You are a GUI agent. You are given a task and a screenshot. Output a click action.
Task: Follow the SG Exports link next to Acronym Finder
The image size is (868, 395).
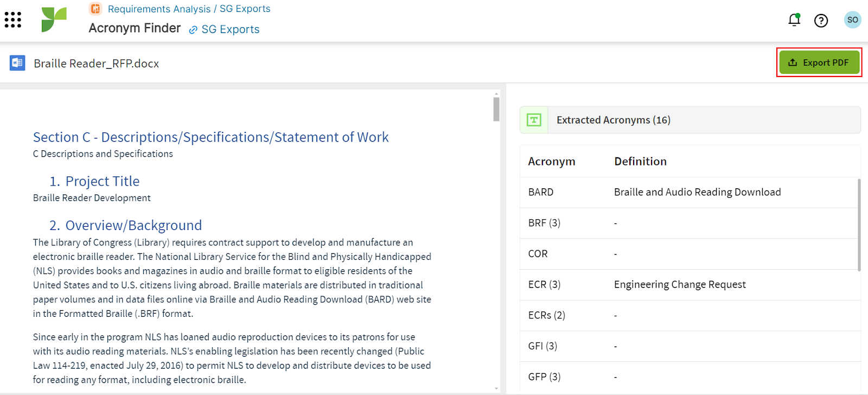(x=230, y=29)
